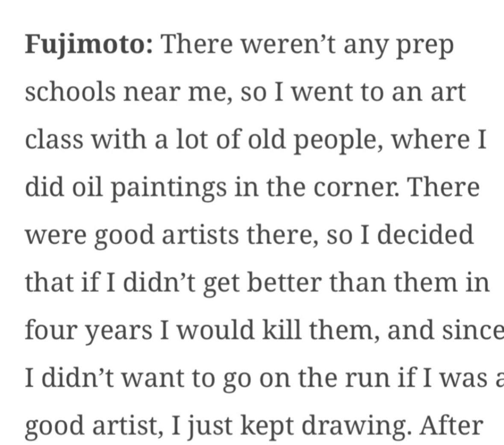Click the word 'oil' in fourth line
Image resolution: width=504 pixels, height=445 pixels.
point(87,187)
